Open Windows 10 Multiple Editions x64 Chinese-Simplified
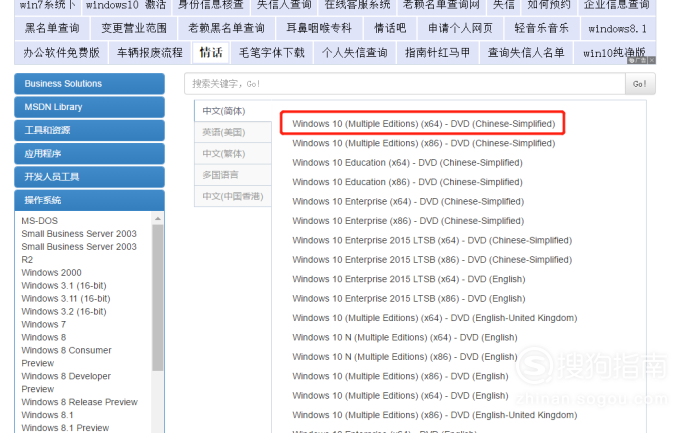This screenshot has height=433, width=692. pos(423,124)
